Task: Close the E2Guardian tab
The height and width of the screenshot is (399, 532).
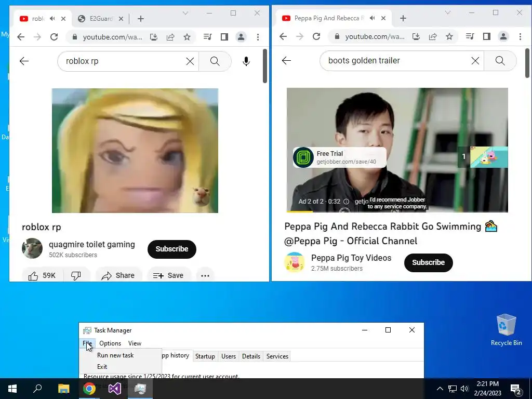Action: pyautogui.click(x=121, y=19)
